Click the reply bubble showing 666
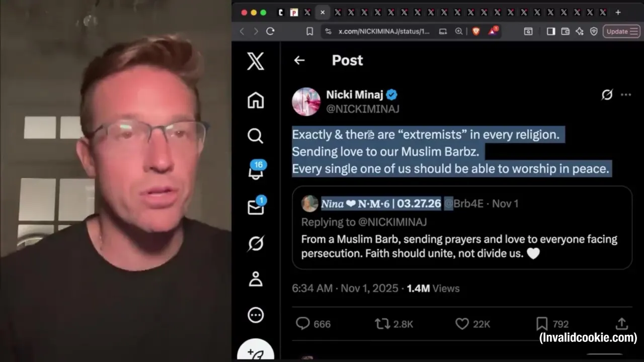Viewport: 644px width, 362px height. (313, 324)
